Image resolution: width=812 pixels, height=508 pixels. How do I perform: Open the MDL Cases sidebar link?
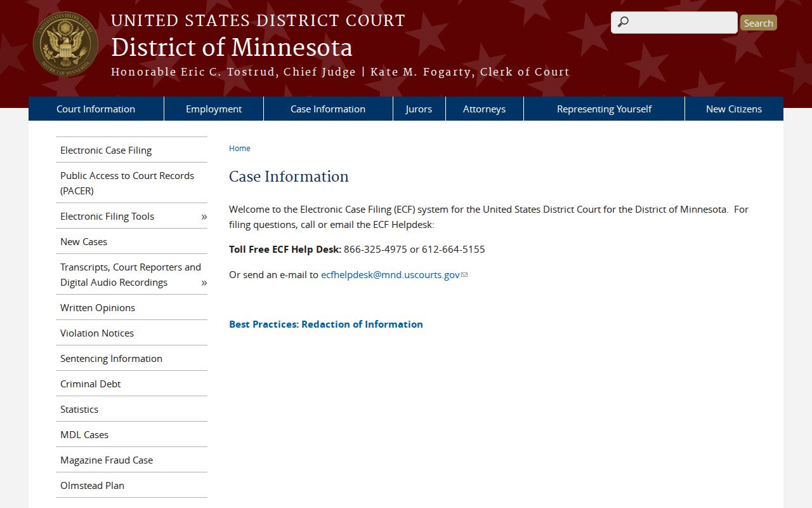coord(131,434)
